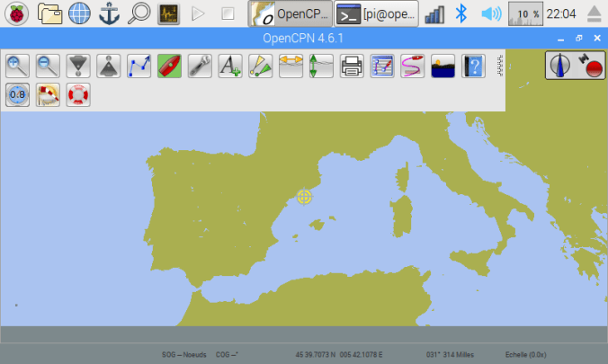Select the create route tool
Screen dimensions: 608x364
[x=139, y=66]
